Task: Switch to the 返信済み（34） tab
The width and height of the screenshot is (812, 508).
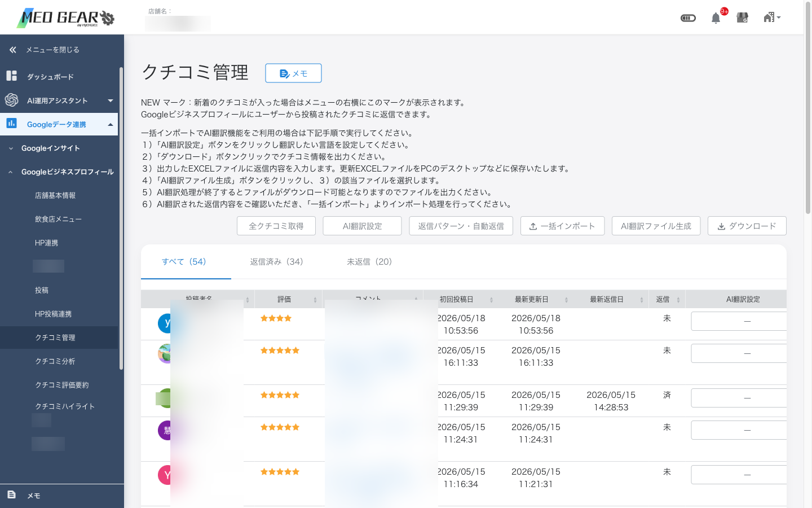Action: [277, 261]
